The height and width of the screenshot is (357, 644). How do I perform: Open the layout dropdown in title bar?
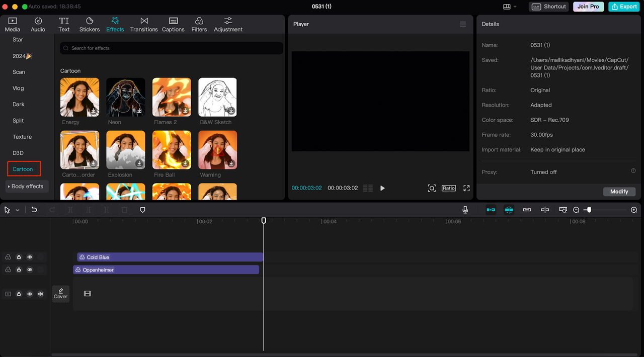(509, 7)
